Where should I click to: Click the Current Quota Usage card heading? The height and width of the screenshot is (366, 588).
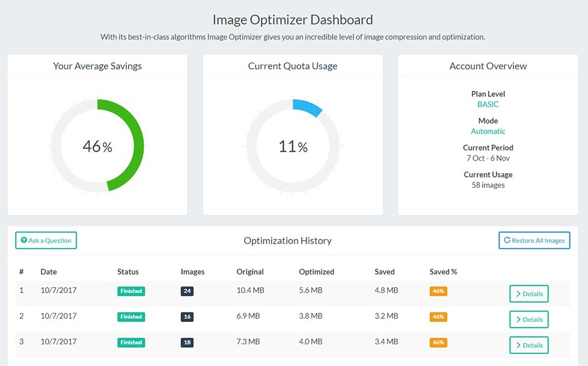tap(293, 66)
